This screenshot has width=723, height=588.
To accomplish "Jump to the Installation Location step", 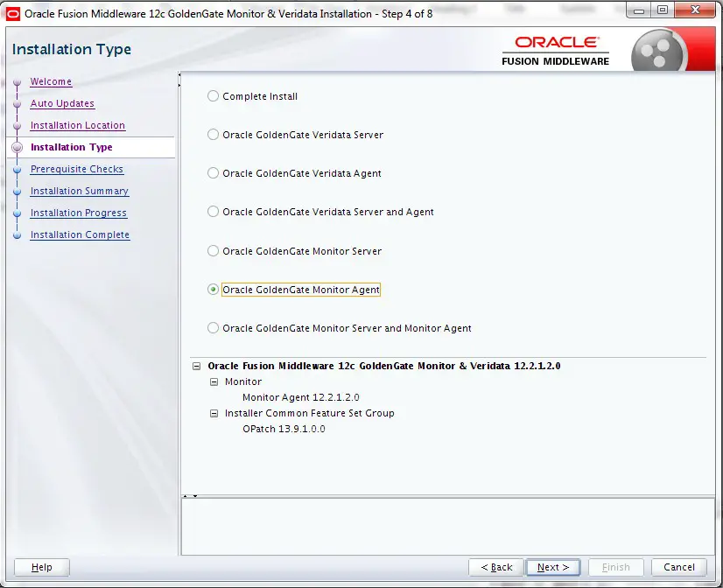I will (x=77, y=125).
